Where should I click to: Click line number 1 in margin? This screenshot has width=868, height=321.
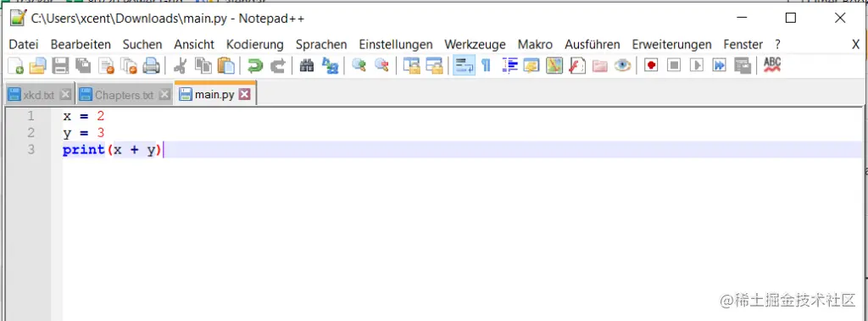click(x=31, y=116)
